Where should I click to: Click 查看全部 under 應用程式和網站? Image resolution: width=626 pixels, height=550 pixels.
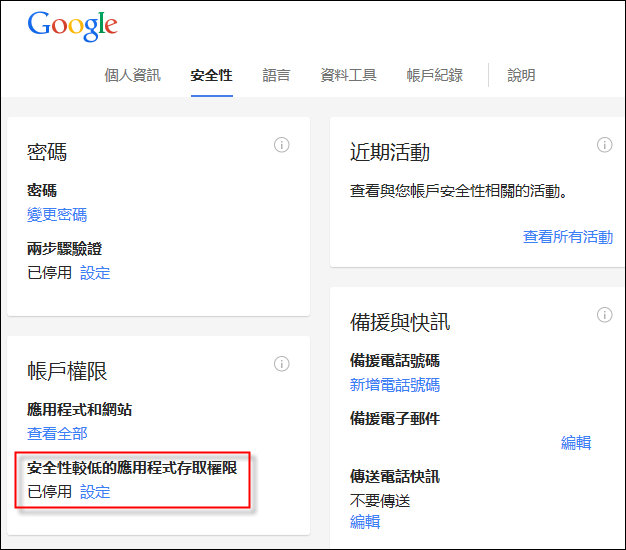[57, 434]
